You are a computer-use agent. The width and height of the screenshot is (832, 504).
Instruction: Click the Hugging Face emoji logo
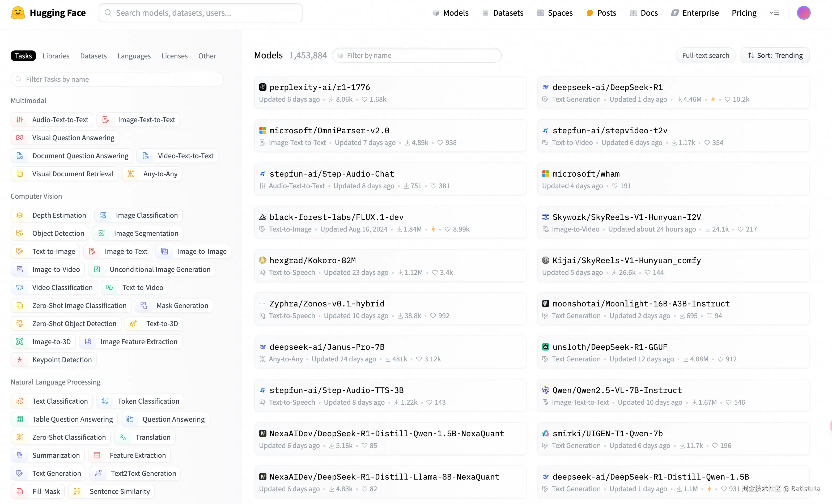coord(18,13)
